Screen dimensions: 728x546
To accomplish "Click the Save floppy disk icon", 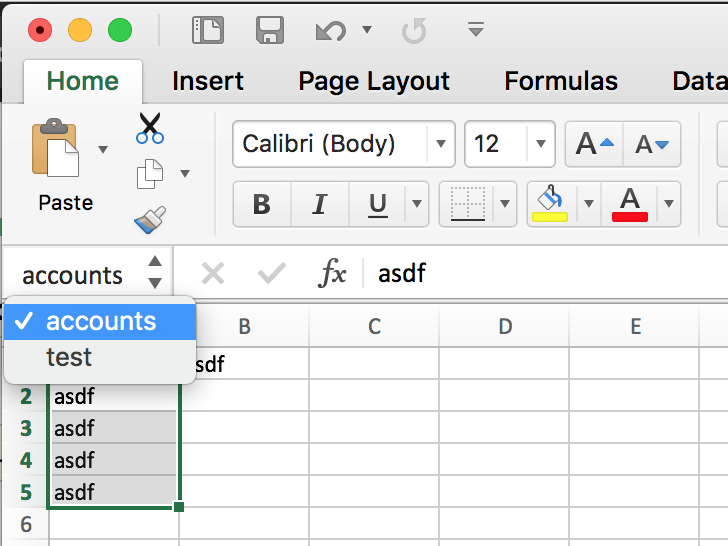I will pyautogui.click(x=270, y=30).
